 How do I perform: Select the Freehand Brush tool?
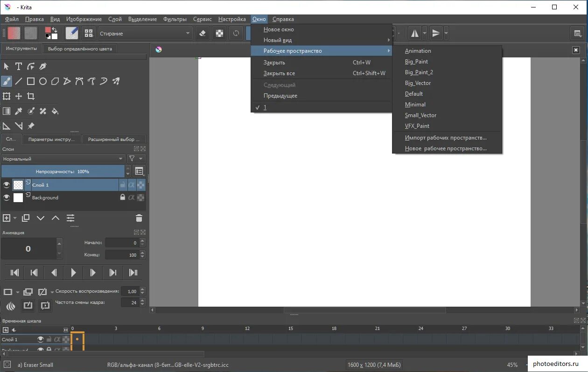pos(7,81)
